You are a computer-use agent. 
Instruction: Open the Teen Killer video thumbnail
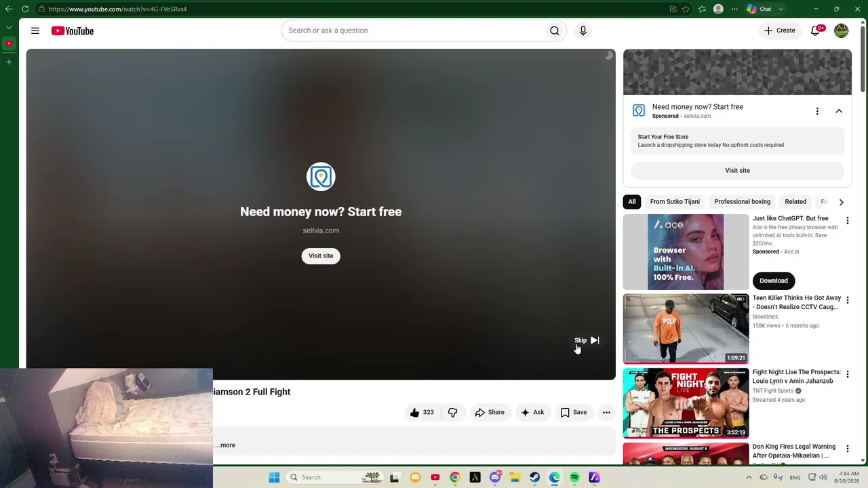(x=686, y=328)
